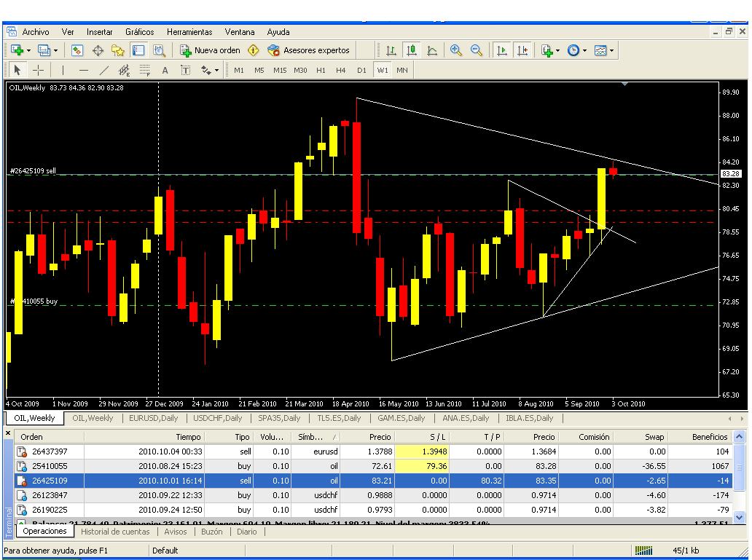Toggle chart shift button
This screenshot has height=560, width=752.
coord(522,50)
